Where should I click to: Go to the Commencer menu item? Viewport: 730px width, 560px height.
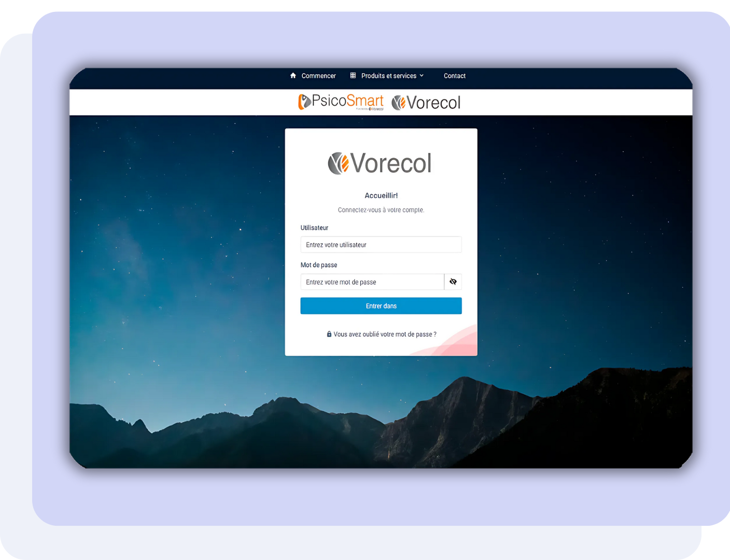coord(318,76)
